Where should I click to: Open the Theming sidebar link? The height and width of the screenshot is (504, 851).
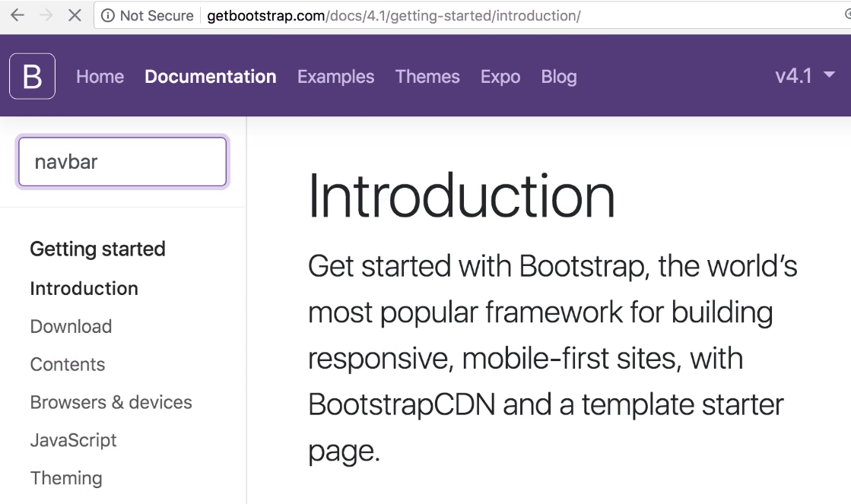click(x=66, y=478)
